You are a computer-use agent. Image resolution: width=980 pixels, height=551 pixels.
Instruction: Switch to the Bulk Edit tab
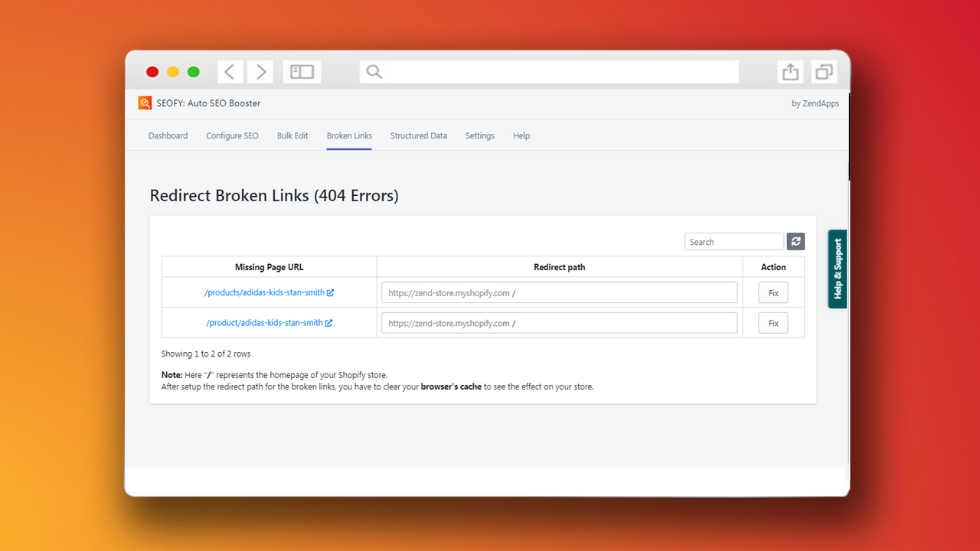pyautogui.click(x=292, y=135)
